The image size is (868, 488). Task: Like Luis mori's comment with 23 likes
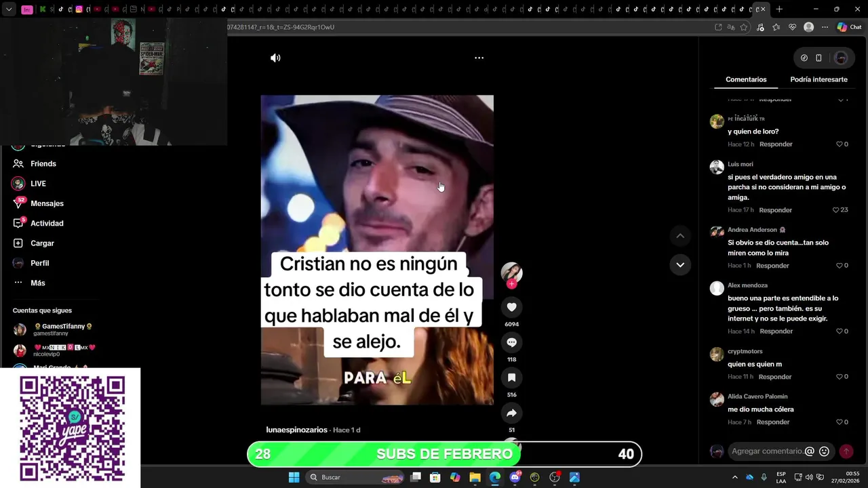click(x=836, y=210)
